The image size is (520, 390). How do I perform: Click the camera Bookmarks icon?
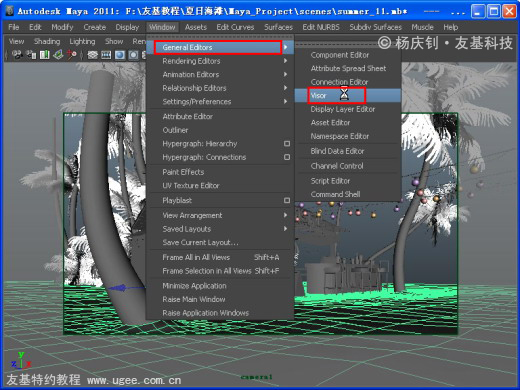coord(44,55)
